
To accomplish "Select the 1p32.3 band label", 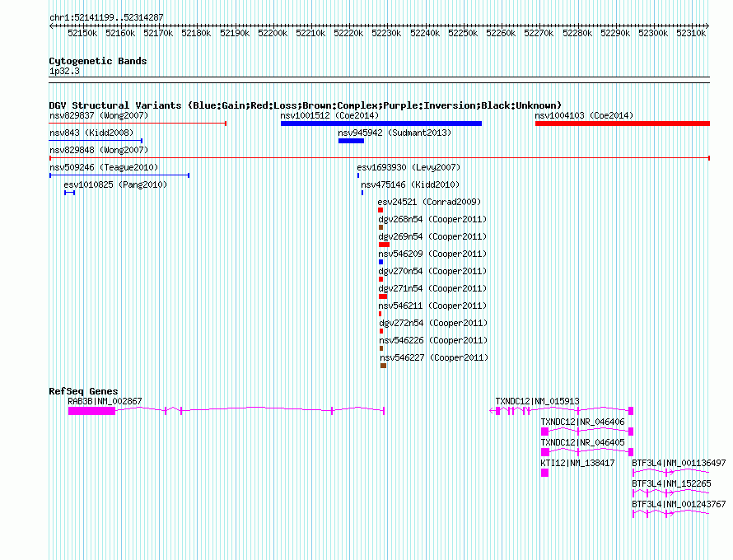I will coord(64,71).
